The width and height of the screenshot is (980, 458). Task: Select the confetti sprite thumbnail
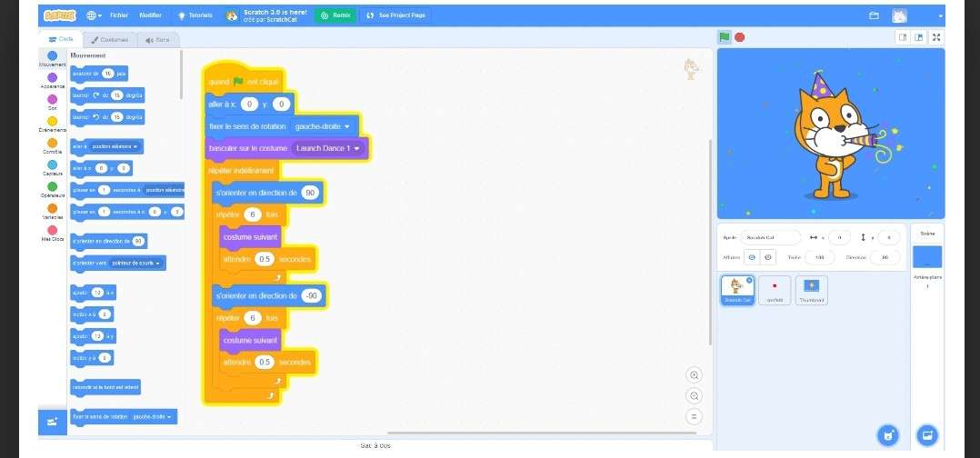point(775,291)
